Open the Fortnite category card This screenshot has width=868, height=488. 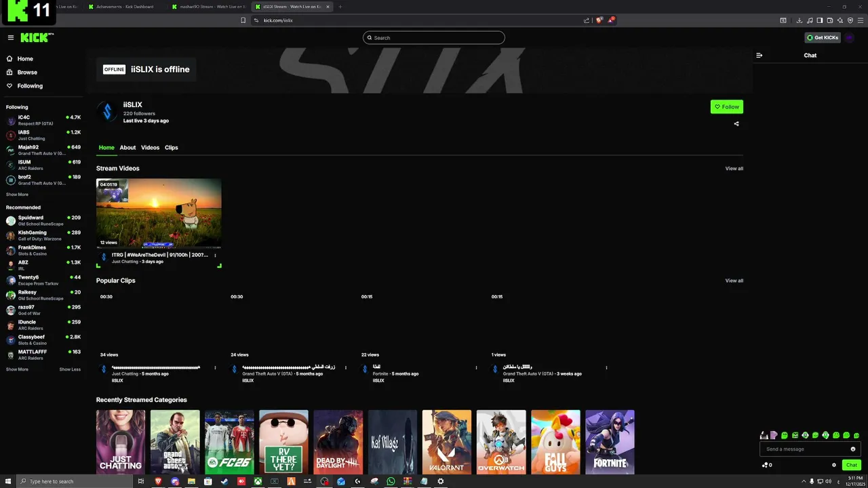click(x=610, y=442)
